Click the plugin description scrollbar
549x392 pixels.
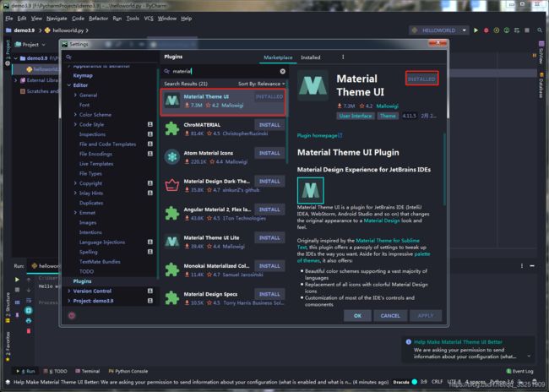(444, 169)
